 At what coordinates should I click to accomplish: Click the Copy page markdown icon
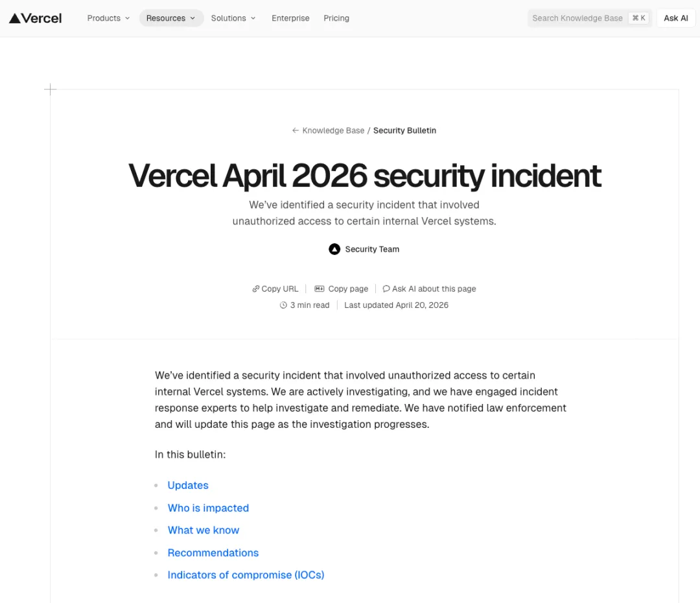(x=319, y=289)
